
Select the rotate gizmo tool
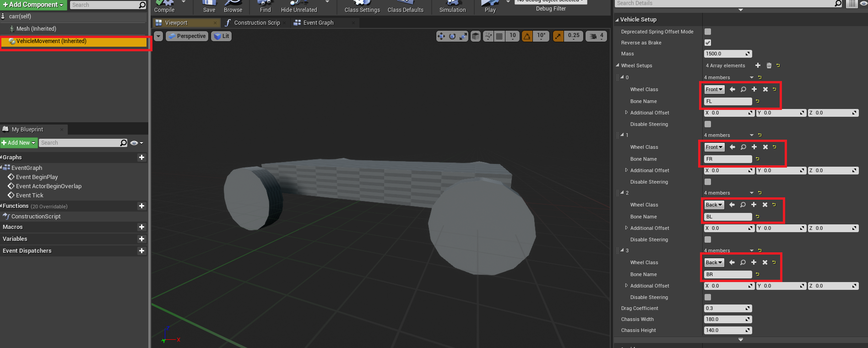452,36
